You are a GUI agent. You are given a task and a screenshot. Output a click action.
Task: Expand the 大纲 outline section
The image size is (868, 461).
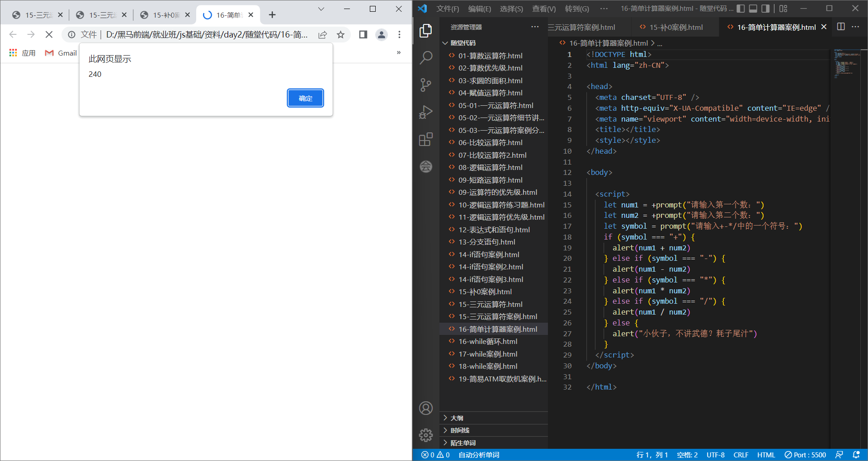coord(494,418)
